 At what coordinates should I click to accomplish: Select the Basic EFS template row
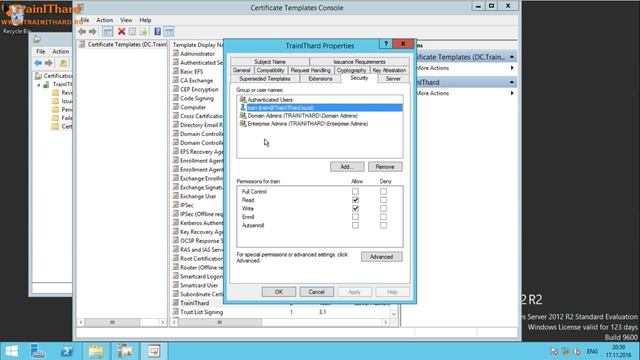pyautogui.click(x=192, y=71)
